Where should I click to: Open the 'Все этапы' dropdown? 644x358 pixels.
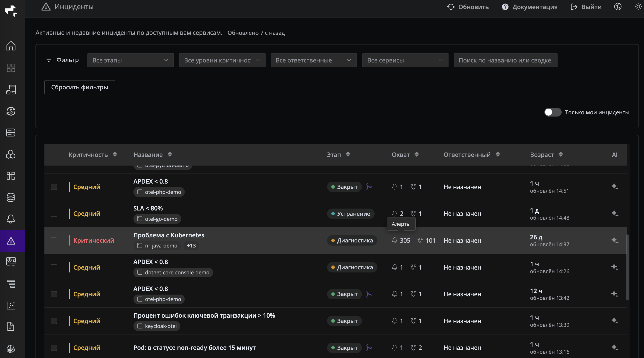coord(130,60)
